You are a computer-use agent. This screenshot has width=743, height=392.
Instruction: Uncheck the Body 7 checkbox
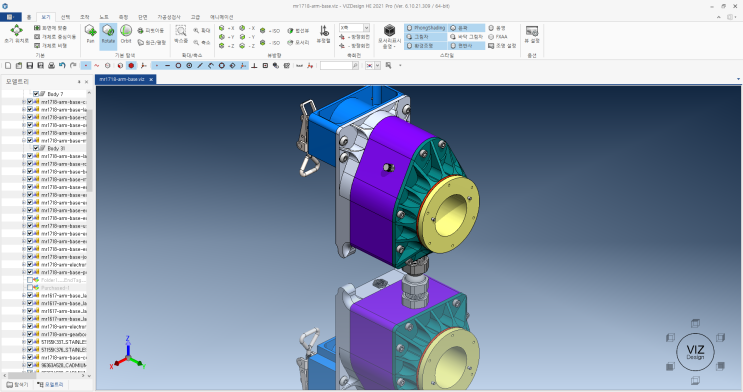point(36,94)
